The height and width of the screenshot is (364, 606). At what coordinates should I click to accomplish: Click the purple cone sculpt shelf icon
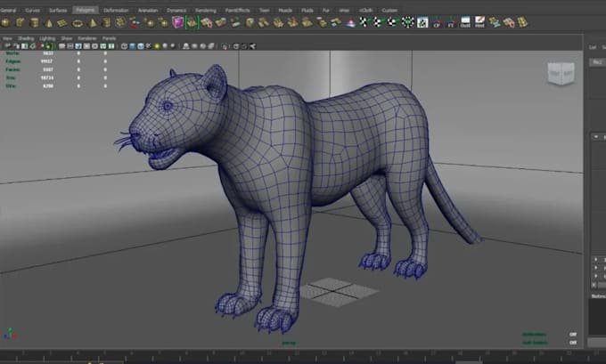click(x=351, y=23)
